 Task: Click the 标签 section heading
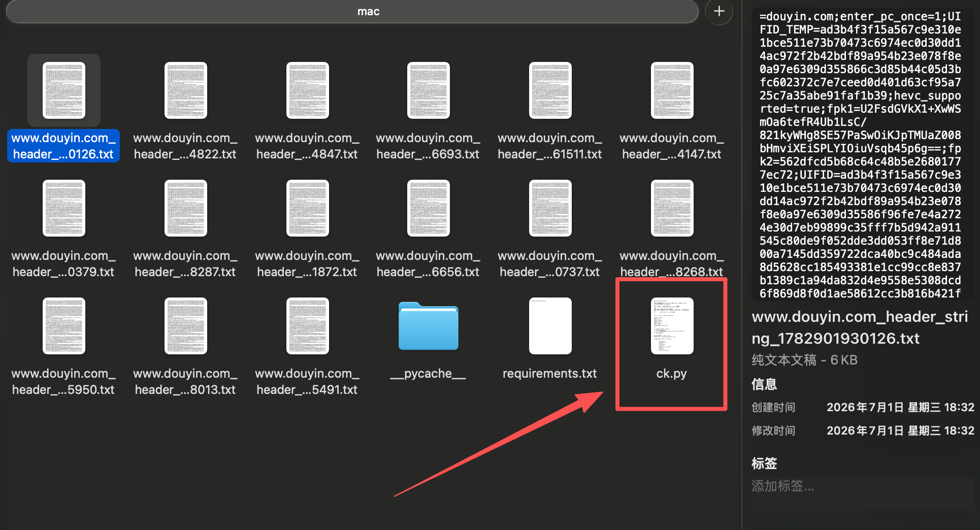click(x=764, y=463)
